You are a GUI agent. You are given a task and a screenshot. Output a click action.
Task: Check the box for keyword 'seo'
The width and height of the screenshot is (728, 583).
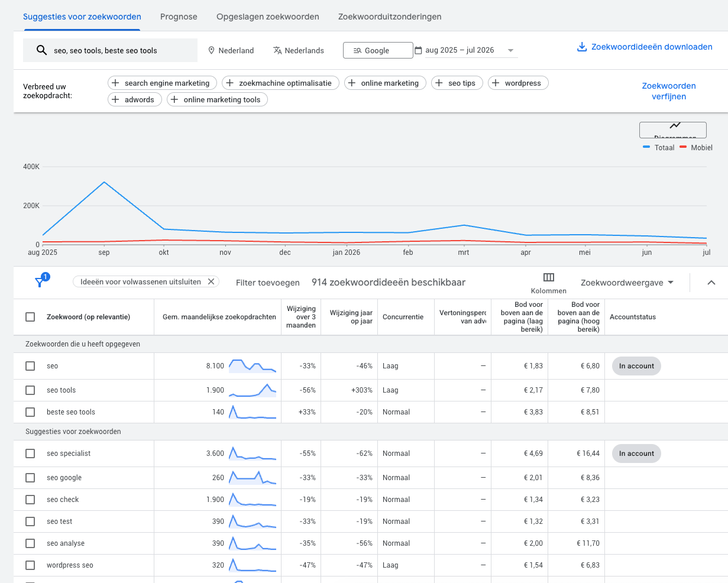point(30,366)
